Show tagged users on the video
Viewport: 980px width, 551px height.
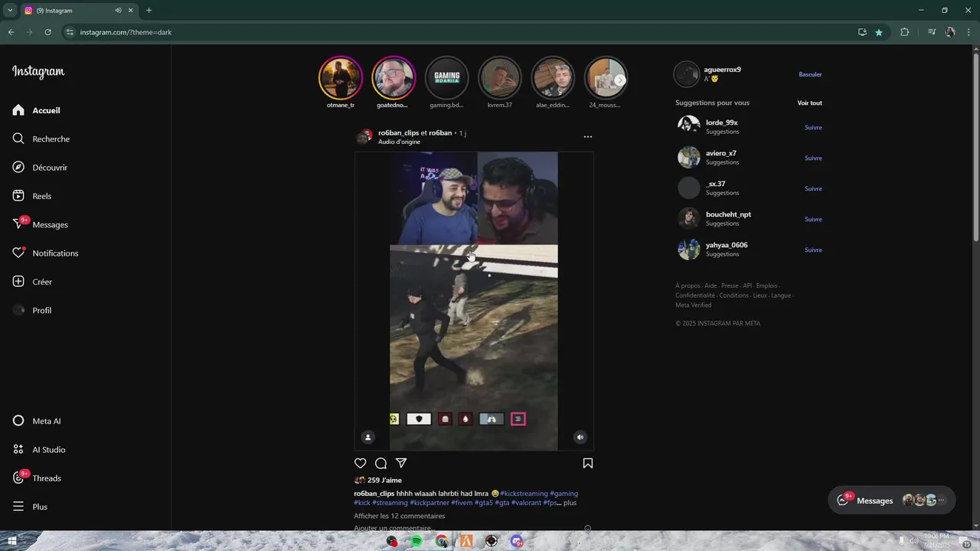(367, 438)
